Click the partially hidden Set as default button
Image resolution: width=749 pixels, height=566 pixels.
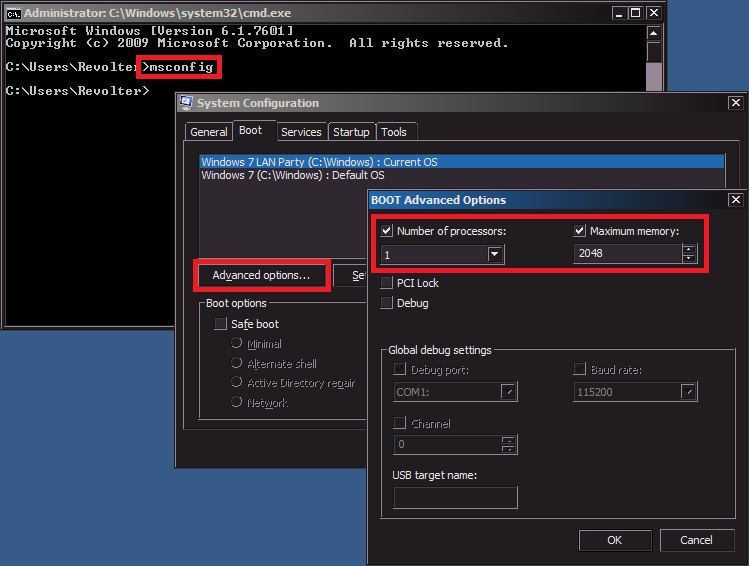point(351,275)
